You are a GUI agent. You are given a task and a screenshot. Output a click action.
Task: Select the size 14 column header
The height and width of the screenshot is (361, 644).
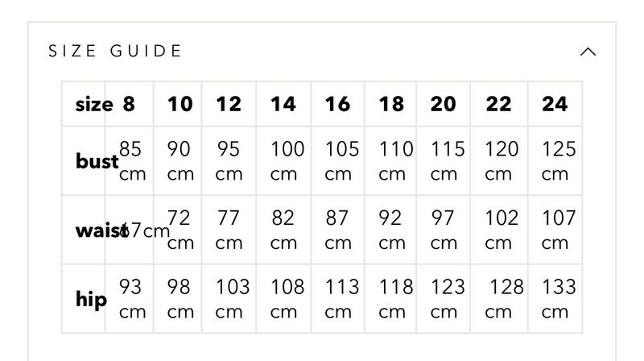[x=283, y=104]
